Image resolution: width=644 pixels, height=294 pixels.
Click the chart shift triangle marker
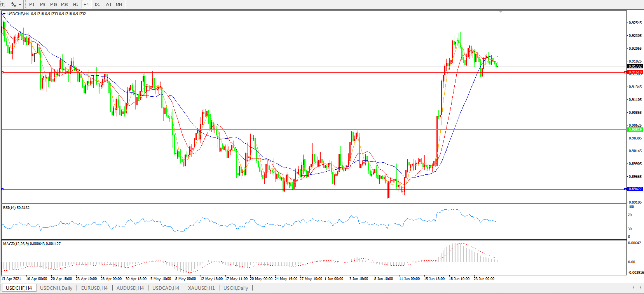[501, 12]
